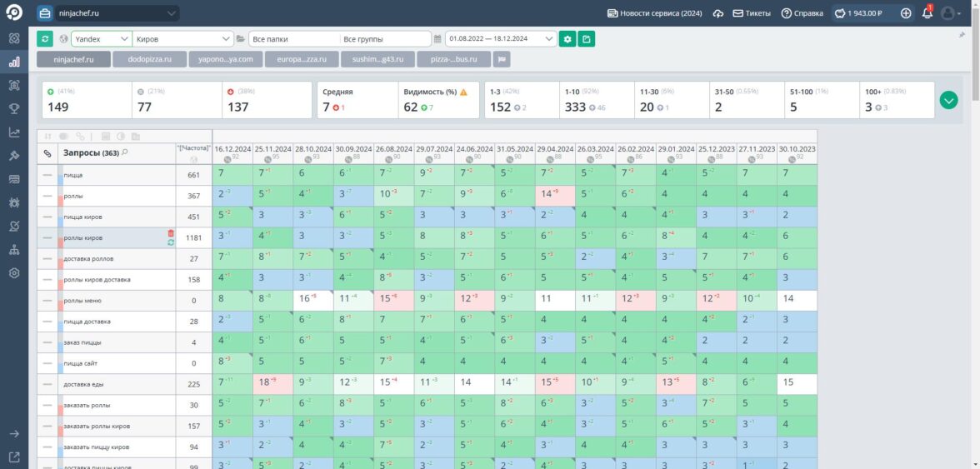Switch to the yapono...ya.com tab

(226, 59)
